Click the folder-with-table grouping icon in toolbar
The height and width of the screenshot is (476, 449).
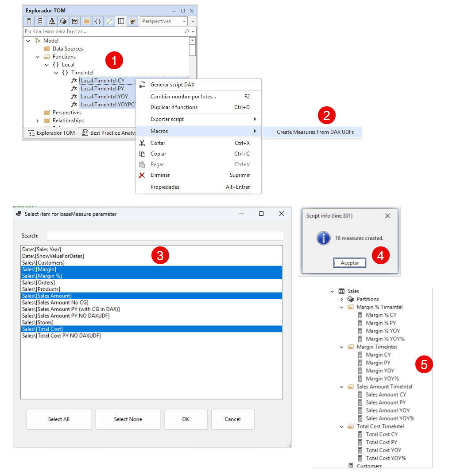click(132, 21)
